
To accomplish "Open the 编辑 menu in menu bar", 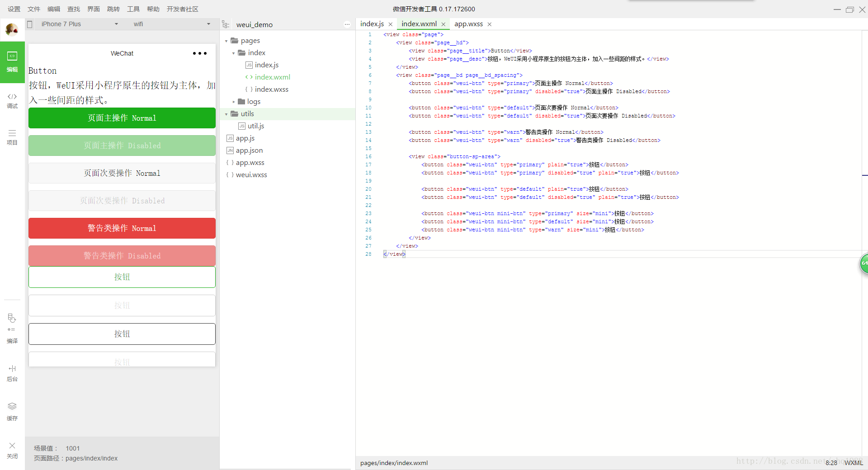I will point(54,9).
